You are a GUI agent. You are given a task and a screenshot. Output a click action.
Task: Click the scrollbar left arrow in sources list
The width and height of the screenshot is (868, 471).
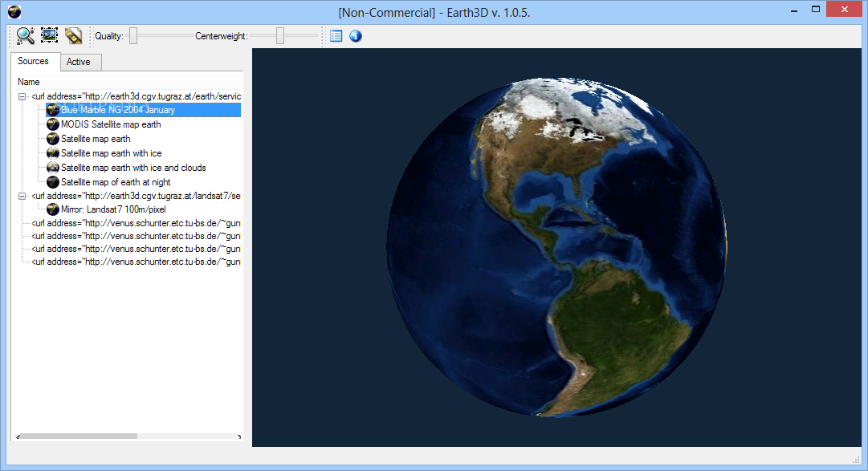click(18, 436)
